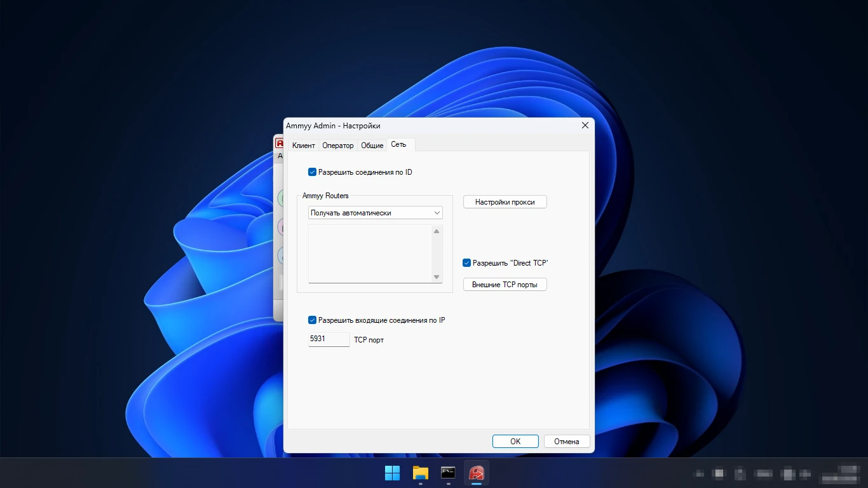868x488 pixels.
Task: Close the Ammyy Admin Настройки dialog
Action: click(x=585, y=126)
